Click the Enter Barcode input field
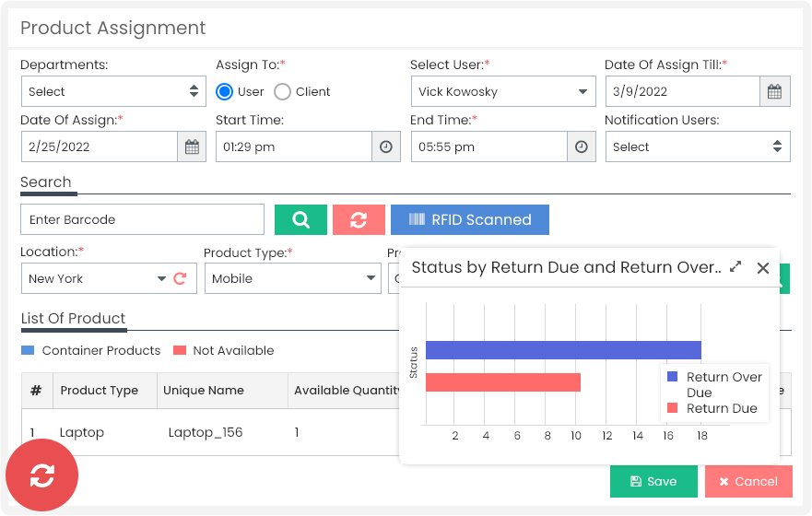This screenshot has width=812, height=516. pos(143,219)
